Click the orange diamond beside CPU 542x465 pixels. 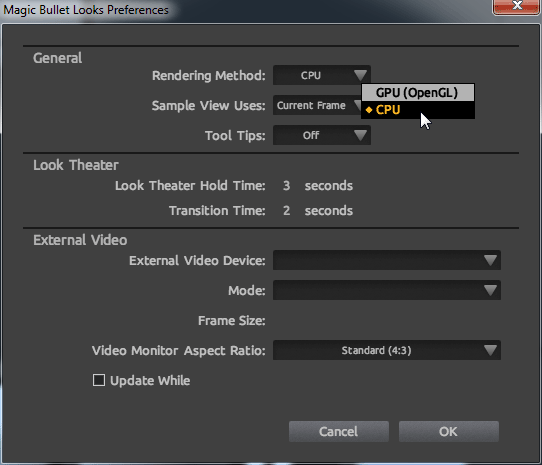(369, 110)
